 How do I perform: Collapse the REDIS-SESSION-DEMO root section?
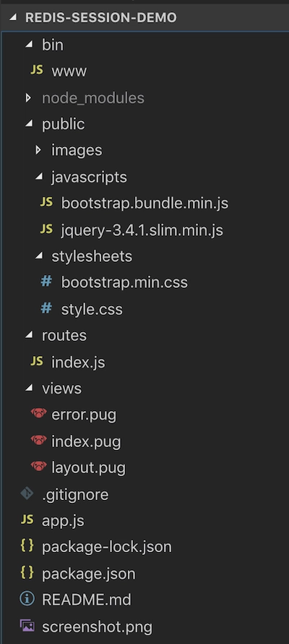coord(14,17)
